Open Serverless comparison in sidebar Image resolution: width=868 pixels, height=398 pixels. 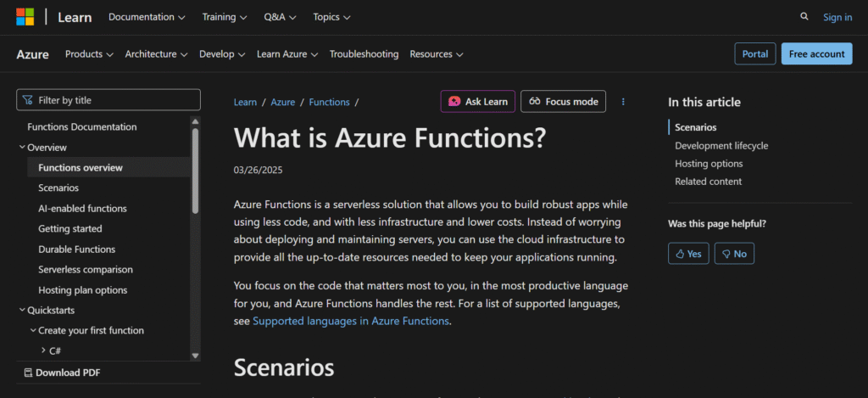point(86,269)
